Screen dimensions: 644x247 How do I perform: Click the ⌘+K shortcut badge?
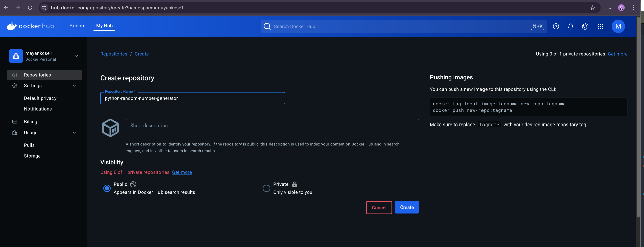(537, 26)
